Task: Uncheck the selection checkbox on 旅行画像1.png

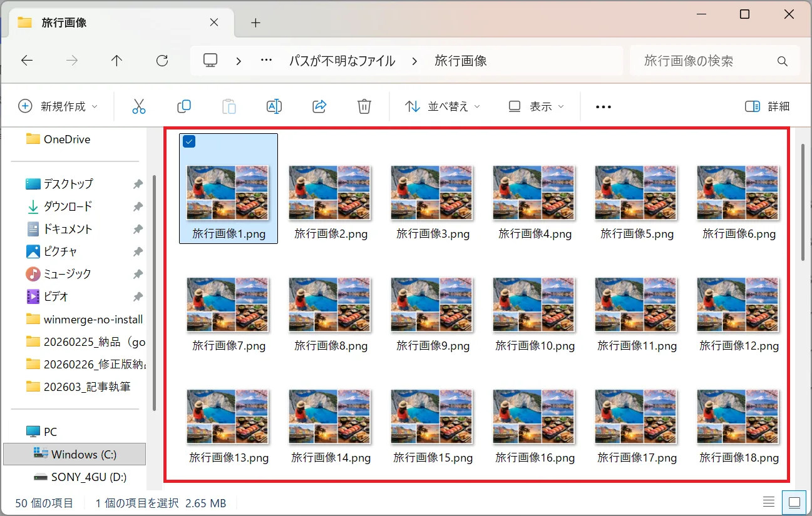Action: pos(189,141)
